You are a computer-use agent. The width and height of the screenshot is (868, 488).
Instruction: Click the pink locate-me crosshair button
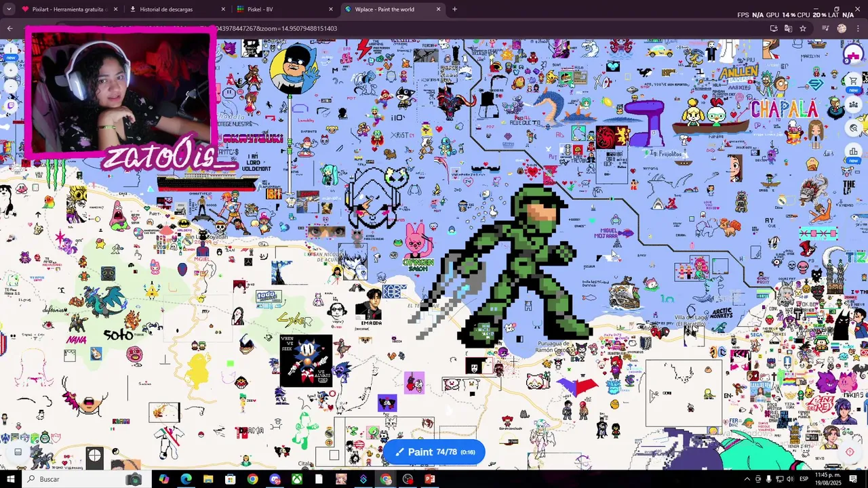(x=850, y=452)
